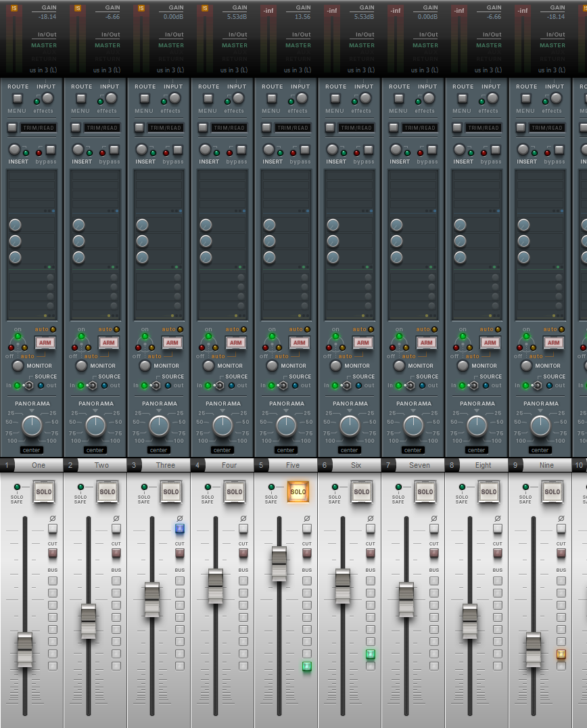Select the channel name label "Seven"
This screenshot has width=587, height=728.
pyautogui.click(x=419, y=465)
